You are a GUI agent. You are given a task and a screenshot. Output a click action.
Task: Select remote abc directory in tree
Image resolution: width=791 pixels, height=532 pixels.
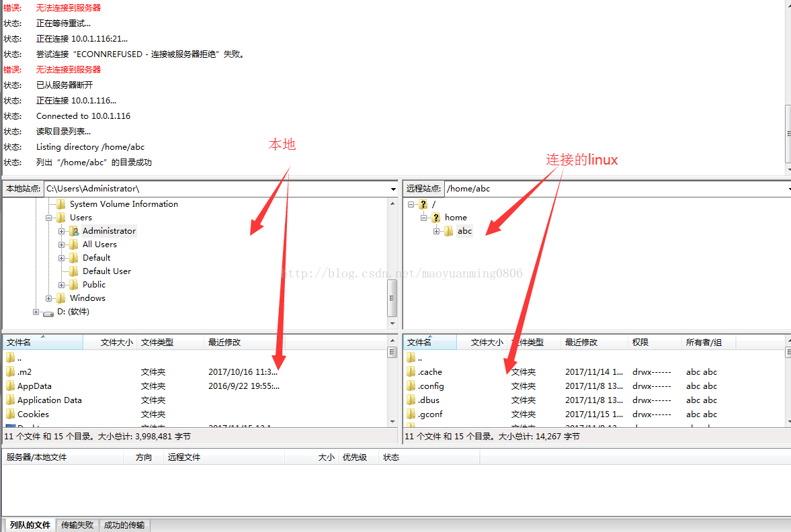point(464,231)
